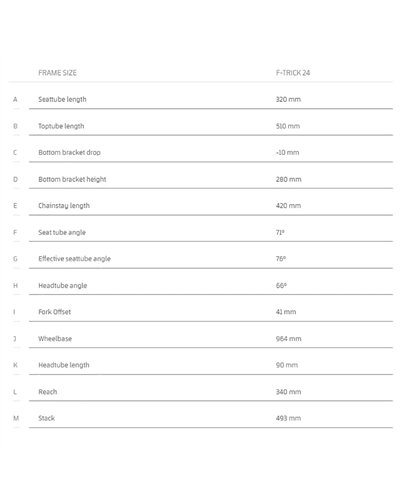This screenshot has height=500, width=400.
Task: Select the Stack row label
Action: coord(47,418)
